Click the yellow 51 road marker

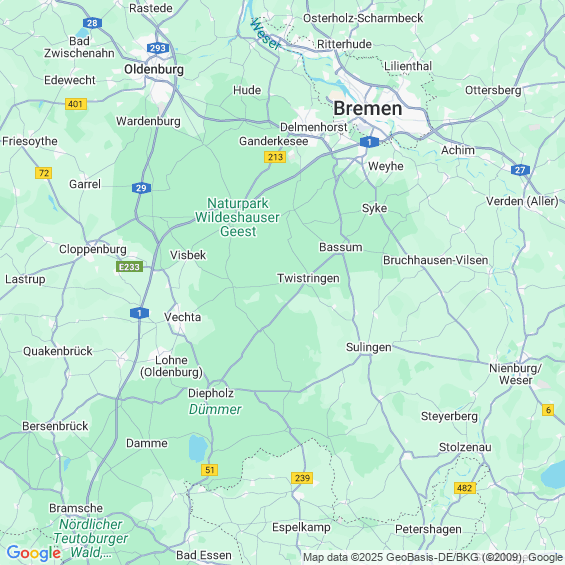click(x=209, y=470)
